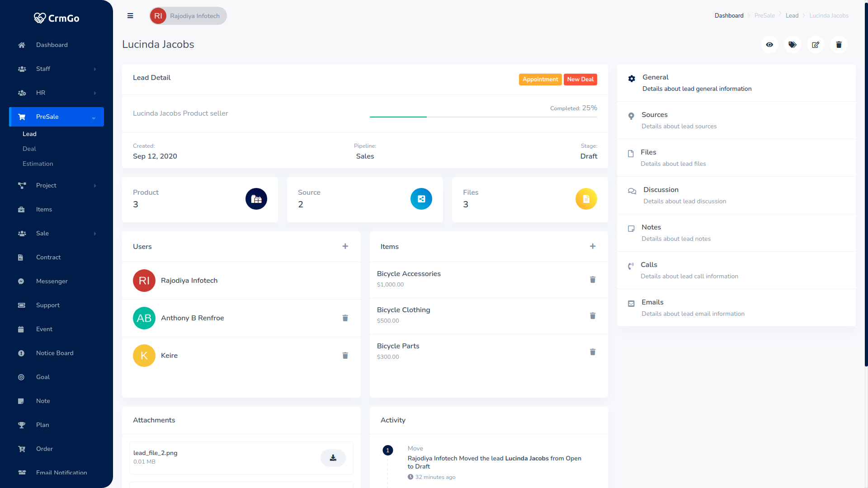Download lead_file_2.png attachment

coord(333,458)
